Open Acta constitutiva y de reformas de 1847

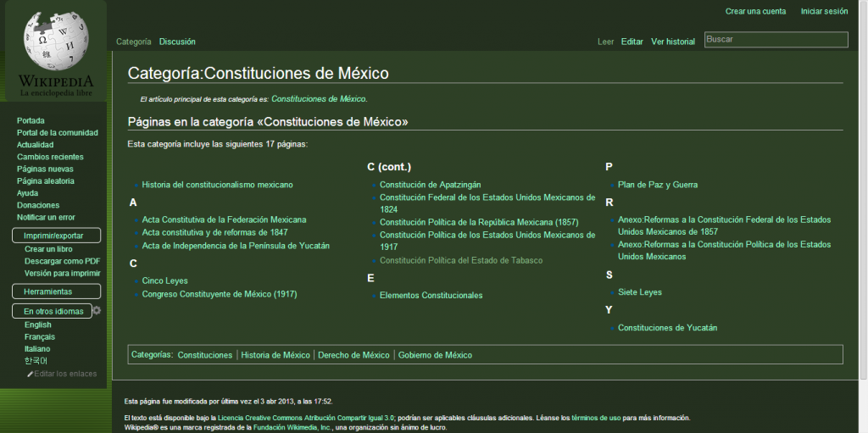tap(214, 232)
